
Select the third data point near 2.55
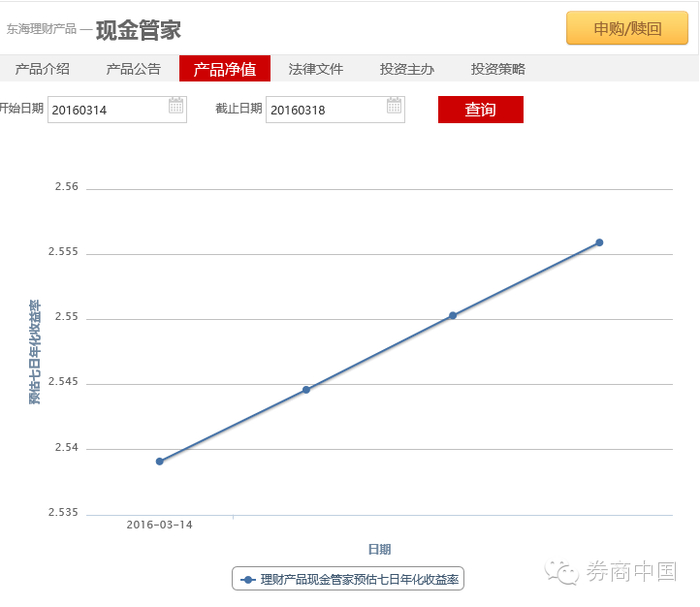pyautogui.click(x=453, y=316)
